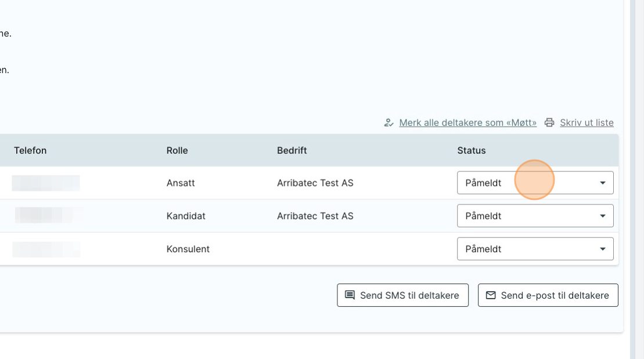Click Merk alle deltakere som «Møtt» link
This screenshot has width=644, height=359.
[467, 123]
